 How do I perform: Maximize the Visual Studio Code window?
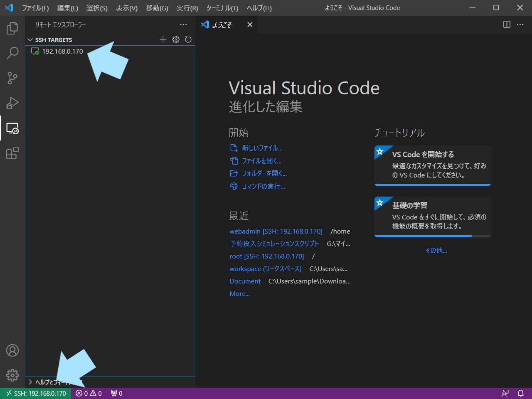pos(496,7)
